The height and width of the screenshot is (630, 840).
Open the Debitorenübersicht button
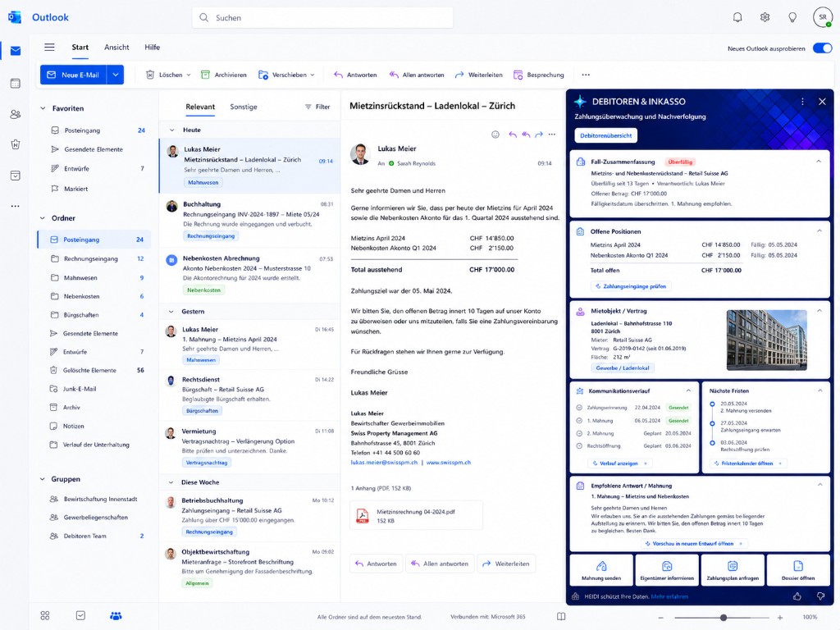606,135
